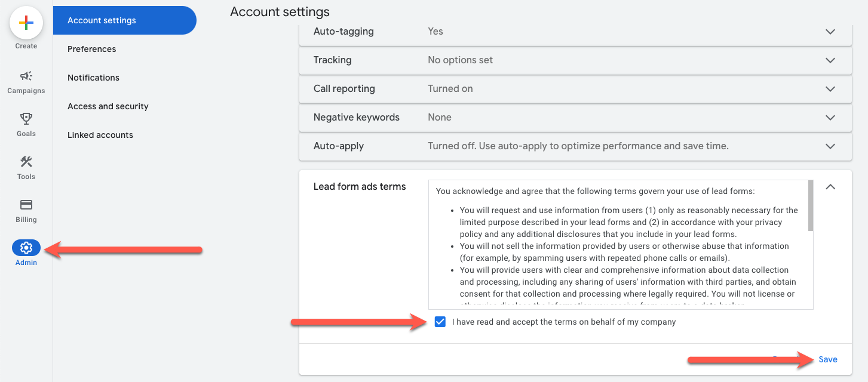Go to Notifications settings

pyautogui.click(x=93, y=78)
